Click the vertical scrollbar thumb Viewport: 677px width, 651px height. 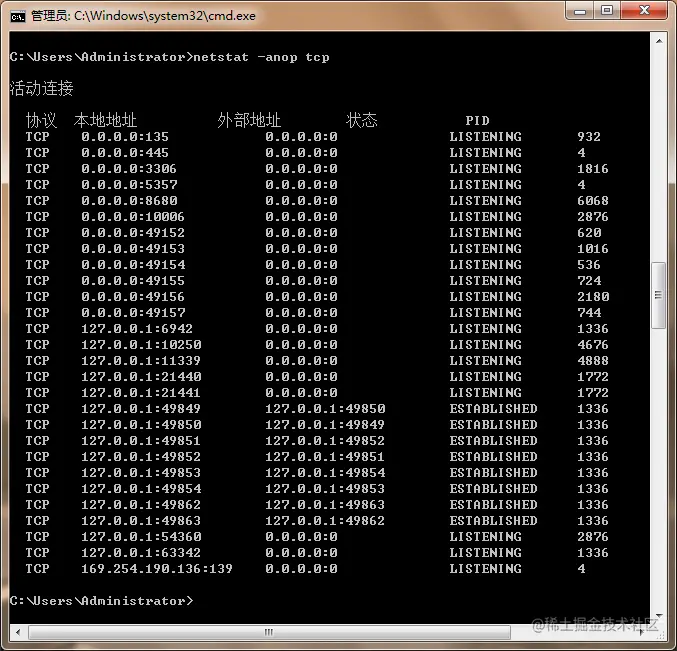pyautogui.click(x=658, y=295)
